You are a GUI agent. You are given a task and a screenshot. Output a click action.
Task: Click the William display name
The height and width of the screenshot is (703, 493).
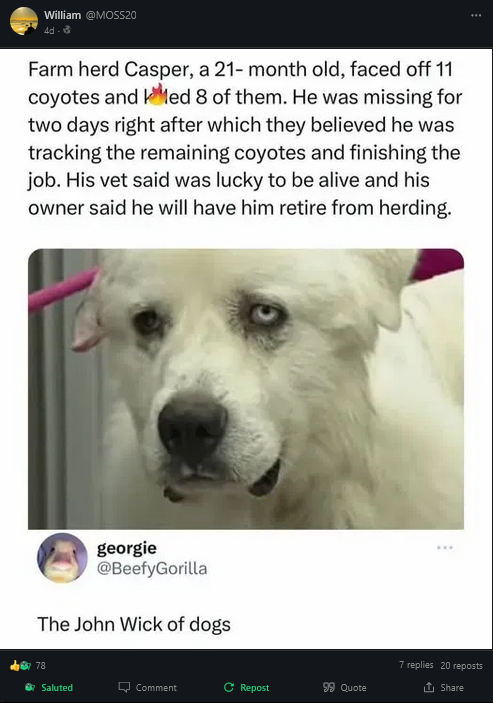(x=62, y=15)
